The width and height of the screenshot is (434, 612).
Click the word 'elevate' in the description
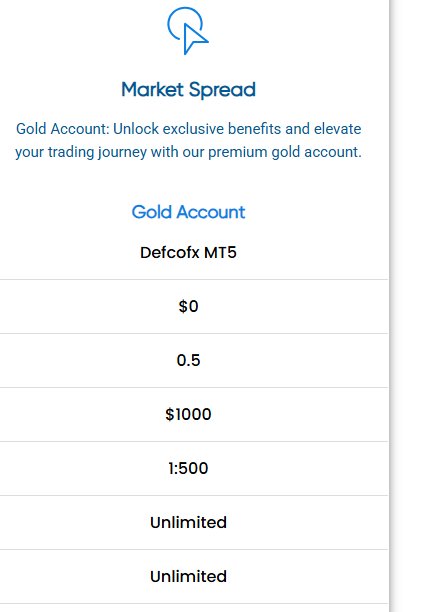tap(338, 129)
